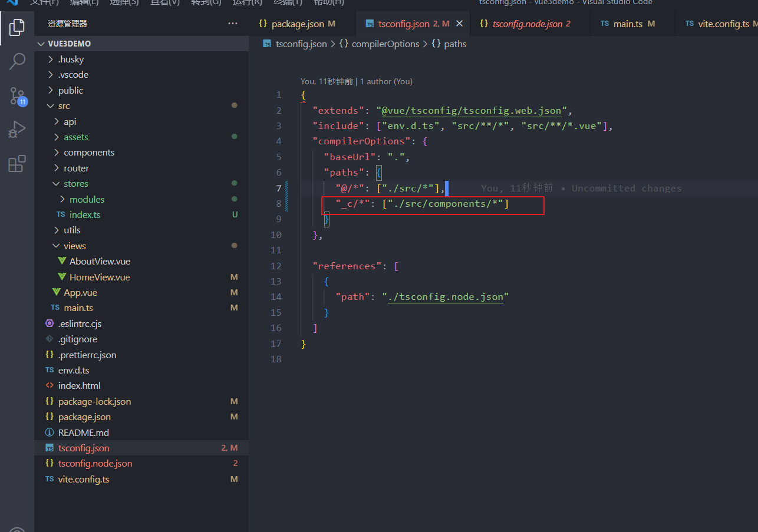
Task: Open index.ts in stores folder
Action: point(141,215)
